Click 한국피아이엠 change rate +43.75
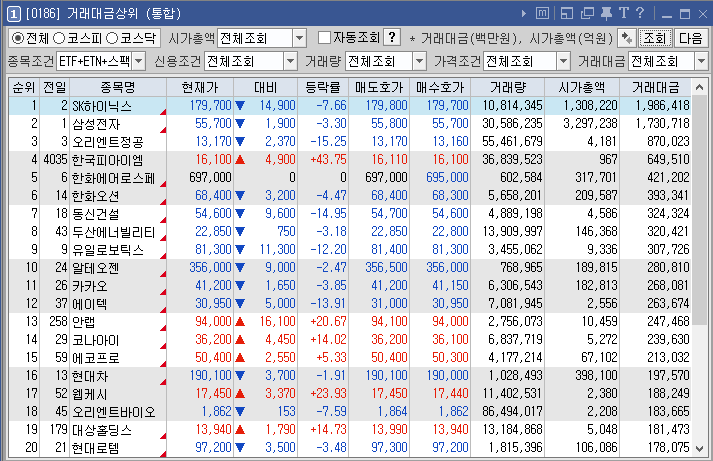The width and height of the screenshot is (713, 461). tap(328, 160)
